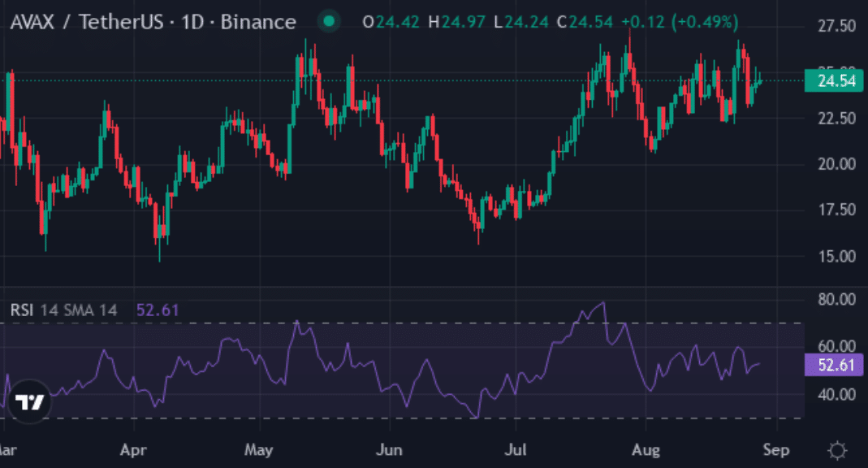Click the TradingView logo icon
Screen dimensions: 868x468
coord(30,401)
